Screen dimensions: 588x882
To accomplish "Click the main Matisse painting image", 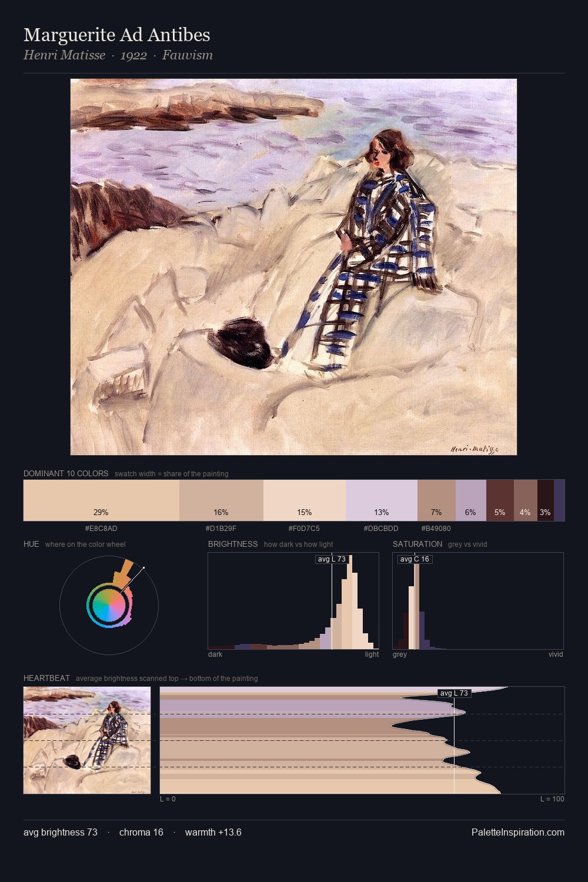I will pyautogui.click(x=293, y=267).
